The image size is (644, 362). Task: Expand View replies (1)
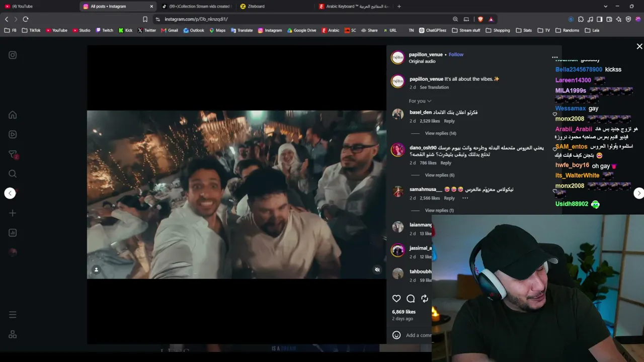point(439,210)
